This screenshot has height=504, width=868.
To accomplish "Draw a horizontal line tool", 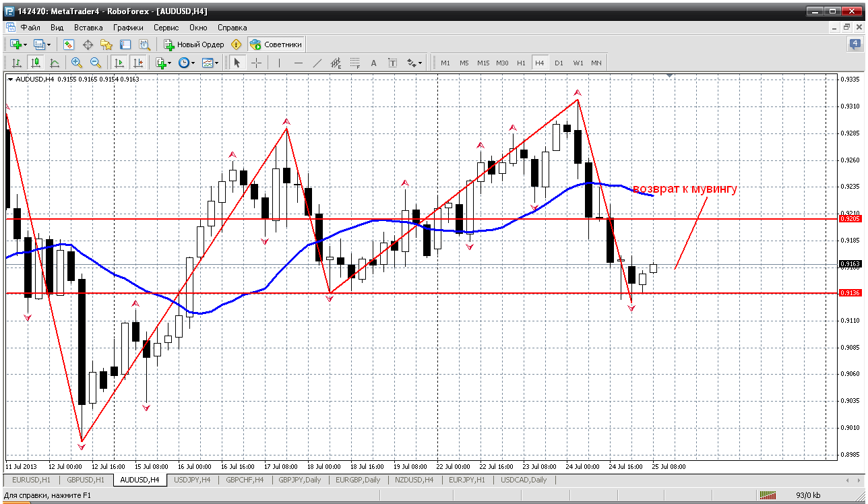I will point(299,63).
